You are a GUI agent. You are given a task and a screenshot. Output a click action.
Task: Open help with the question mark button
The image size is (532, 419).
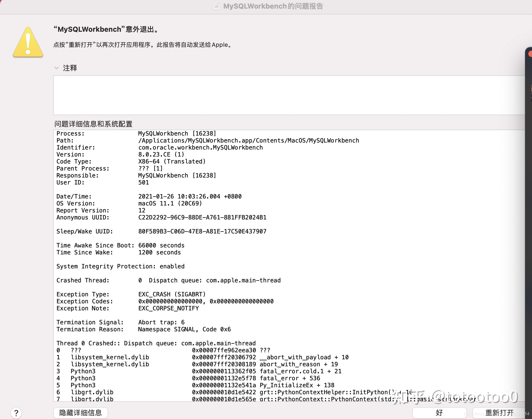click(x=16, y=413)
